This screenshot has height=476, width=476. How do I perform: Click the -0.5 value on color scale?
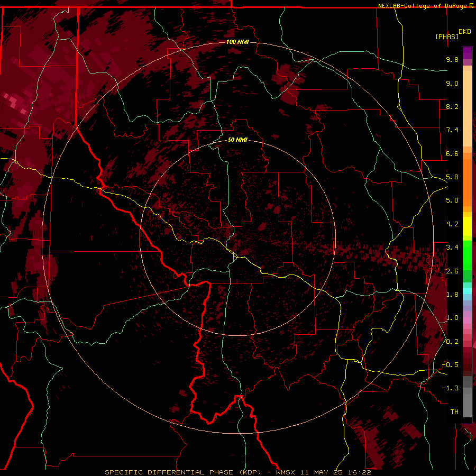point(450,365)
